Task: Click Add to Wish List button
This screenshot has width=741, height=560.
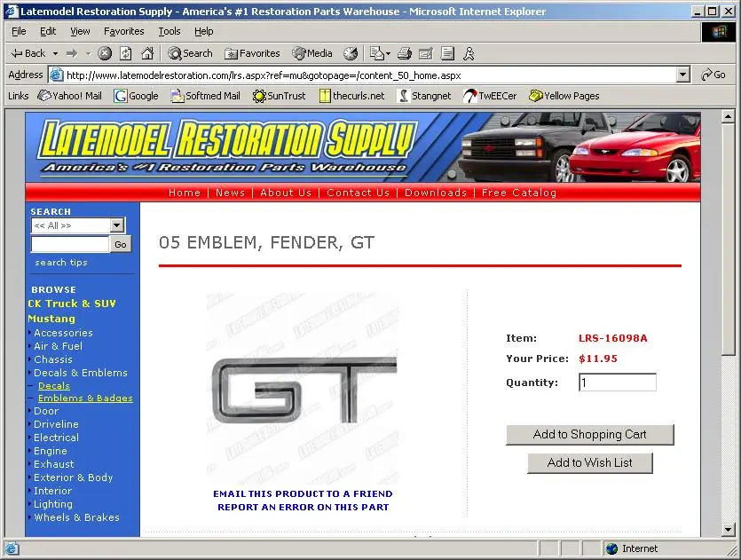Action: coord(590,462)
